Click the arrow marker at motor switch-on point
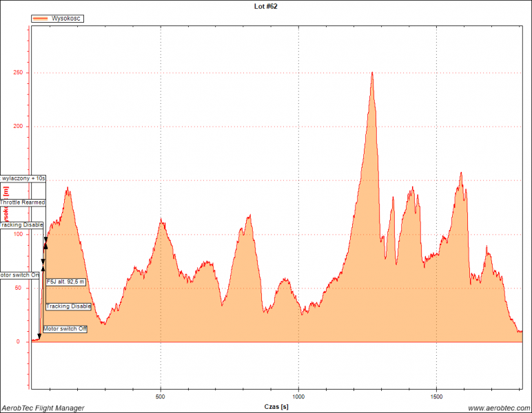 (x=39, y=337)
